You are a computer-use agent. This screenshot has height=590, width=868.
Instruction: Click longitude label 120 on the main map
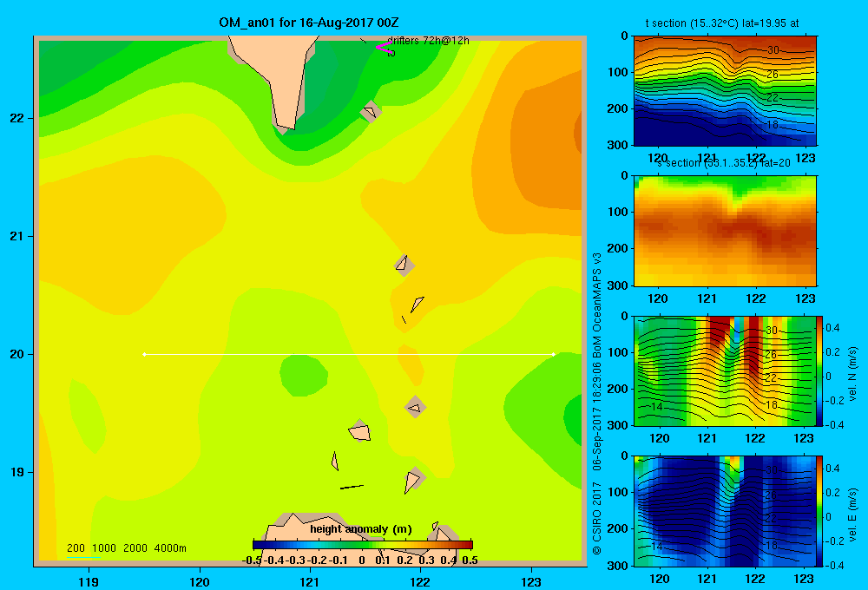tap(200, 581)
